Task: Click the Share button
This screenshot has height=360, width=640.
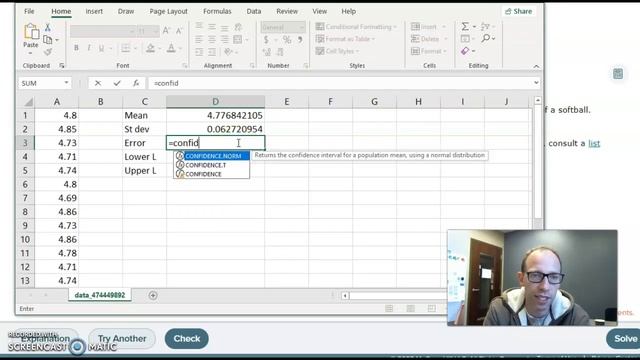Action: pos(519,11)
